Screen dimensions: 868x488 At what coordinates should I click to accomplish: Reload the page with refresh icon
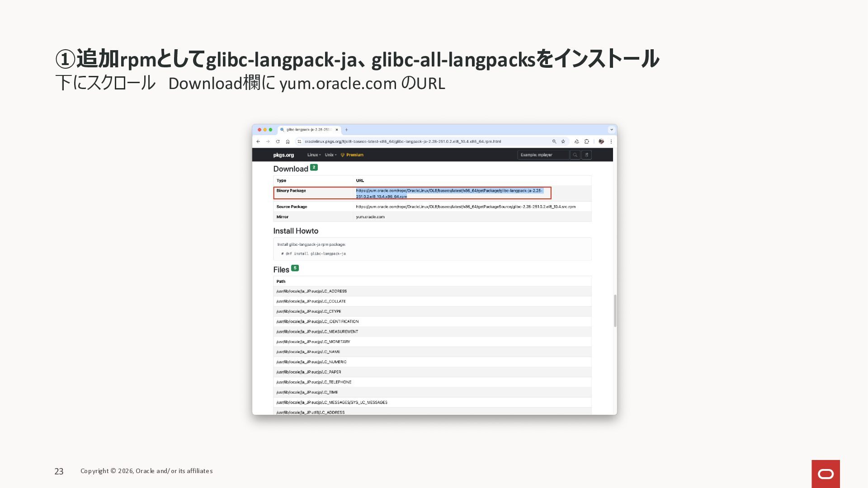pos(278,141)
